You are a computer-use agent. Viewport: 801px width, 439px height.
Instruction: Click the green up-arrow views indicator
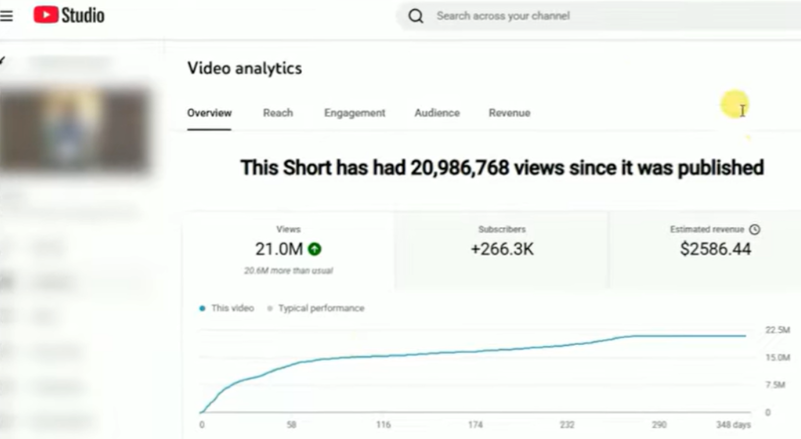(x=315, y=249)
